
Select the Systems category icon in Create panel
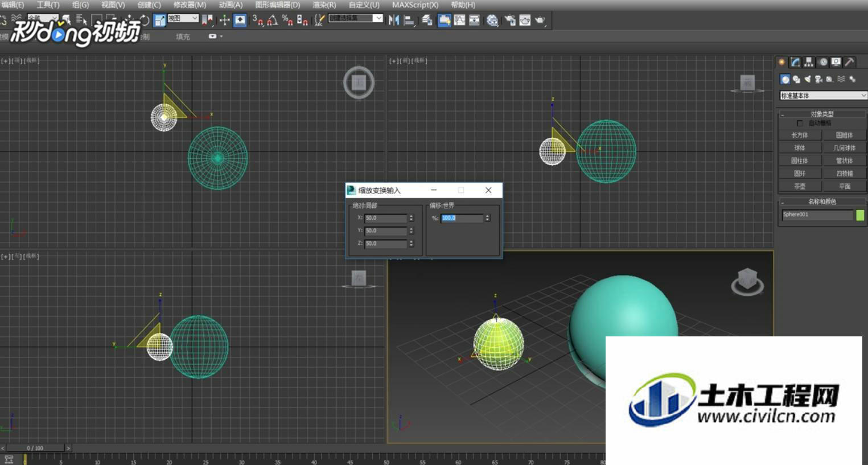[x=852, y=79]
